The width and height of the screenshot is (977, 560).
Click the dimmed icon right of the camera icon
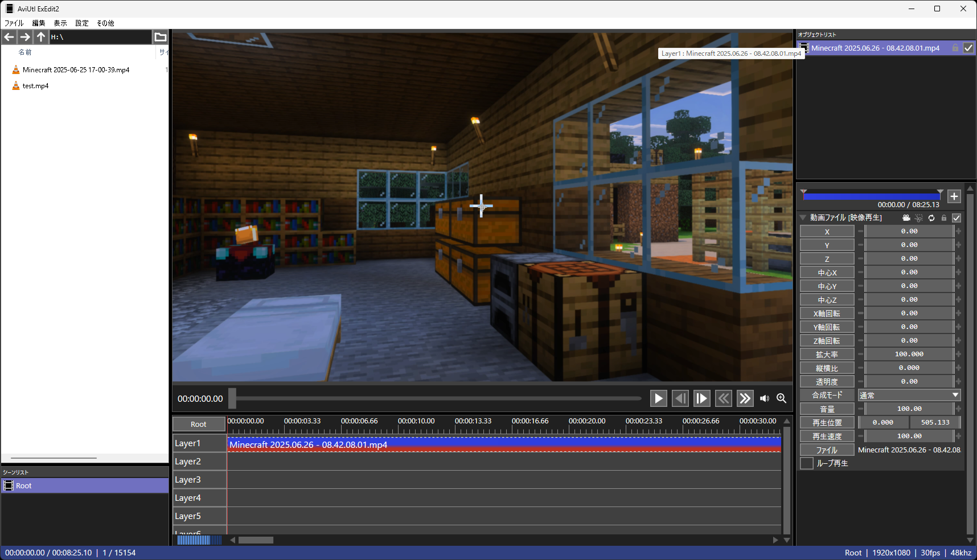tap(919, 218)
